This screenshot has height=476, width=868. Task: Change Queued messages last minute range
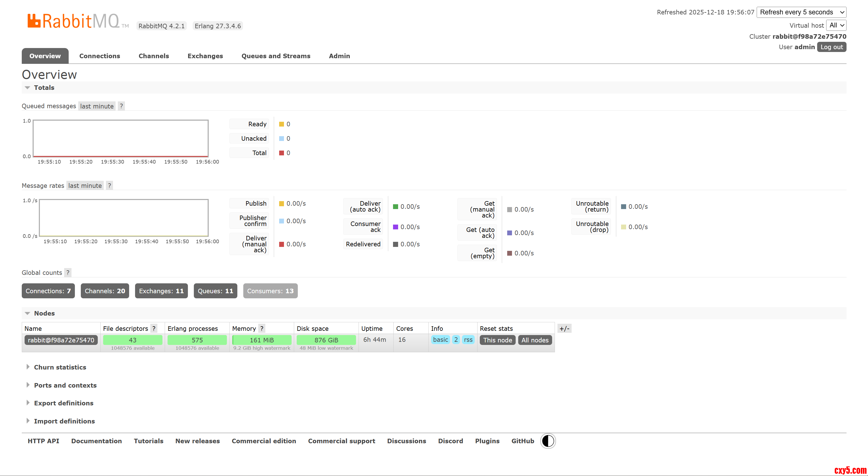97,106
